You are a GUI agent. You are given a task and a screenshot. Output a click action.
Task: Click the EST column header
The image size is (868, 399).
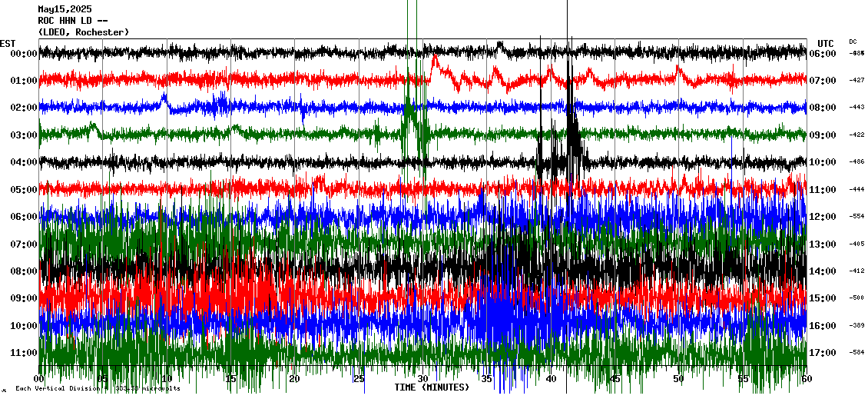pos(8,43)
